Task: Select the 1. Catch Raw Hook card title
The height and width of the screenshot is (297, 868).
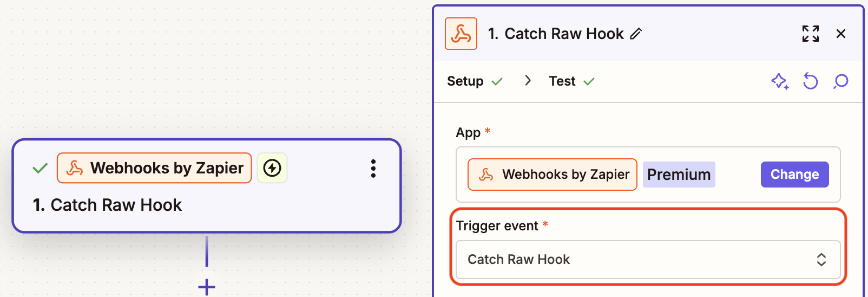Action: pos(107,205)
